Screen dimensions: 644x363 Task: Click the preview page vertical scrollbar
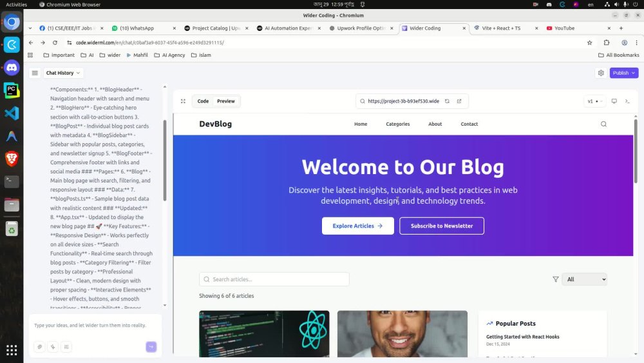click(636, 152)
